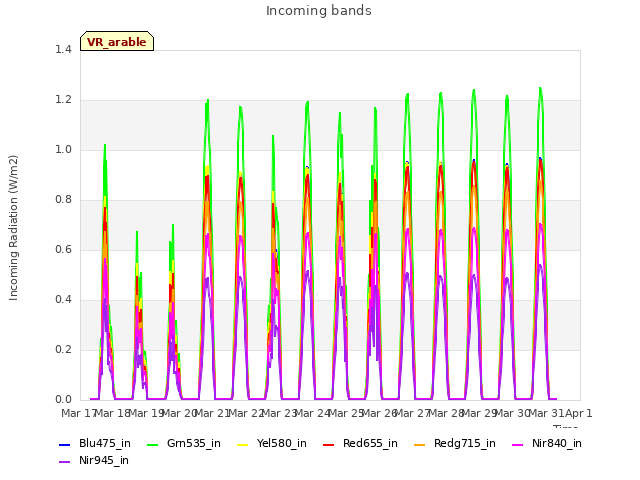The image size is (640, 480).
Task: Click the Mar 21 x-axis date label
Action: click(212, 413)
